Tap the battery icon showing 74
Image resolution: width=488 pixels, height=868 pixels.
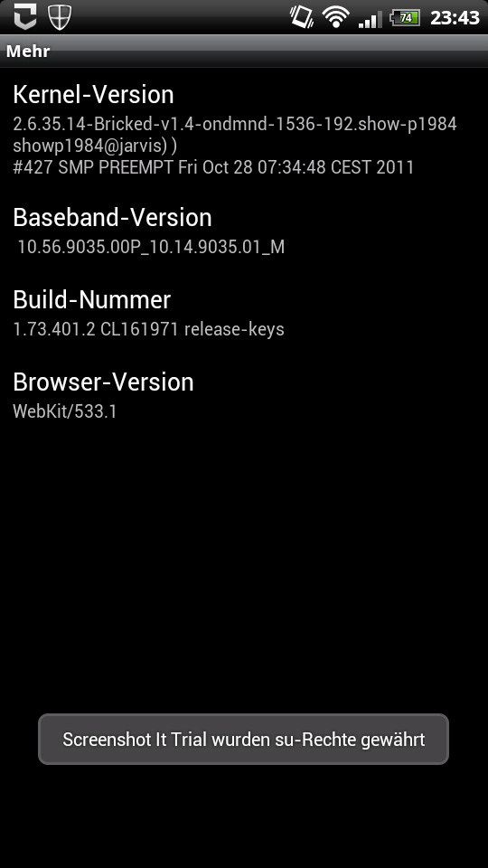pos(405,18)
